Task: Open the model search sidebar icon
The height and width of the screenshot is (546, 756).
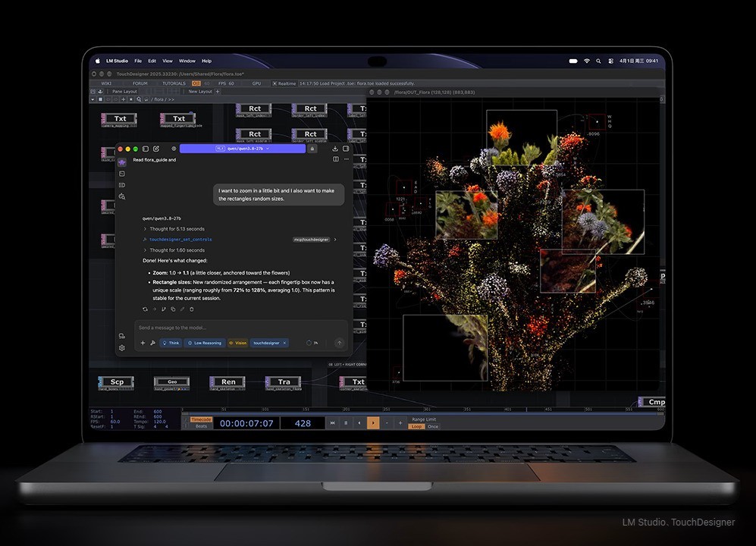Action: [122, 196]
